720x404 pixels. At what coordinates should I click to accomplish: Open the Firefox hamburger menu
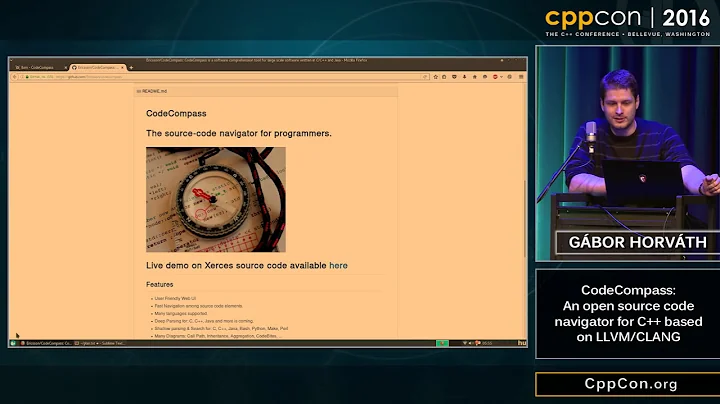tap(521, 77)
